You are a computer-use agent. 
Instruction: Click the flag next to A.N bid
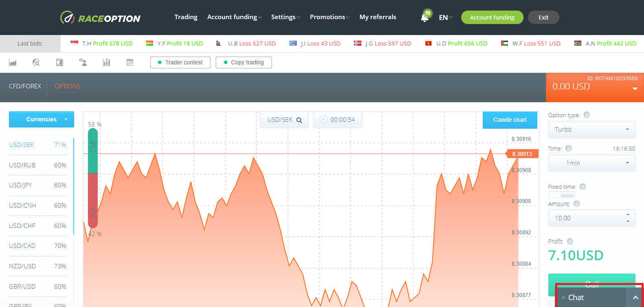point(578,43)
